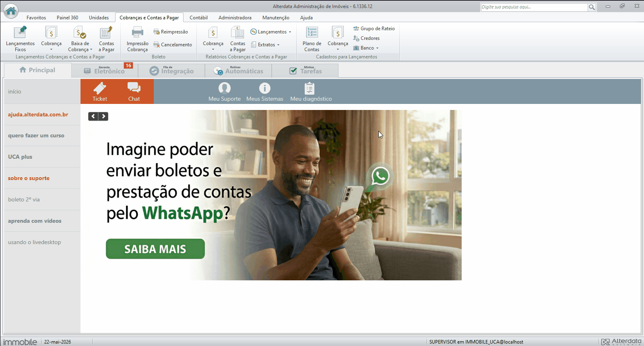Click boleto 2º via sidebar link

click(x=24, y=199)
